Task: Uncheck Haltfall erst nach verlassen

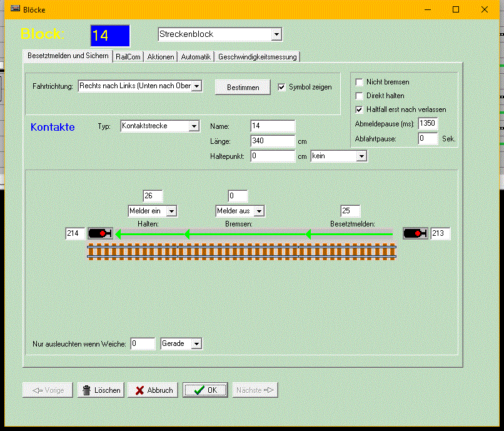Action: pos(359,109)
